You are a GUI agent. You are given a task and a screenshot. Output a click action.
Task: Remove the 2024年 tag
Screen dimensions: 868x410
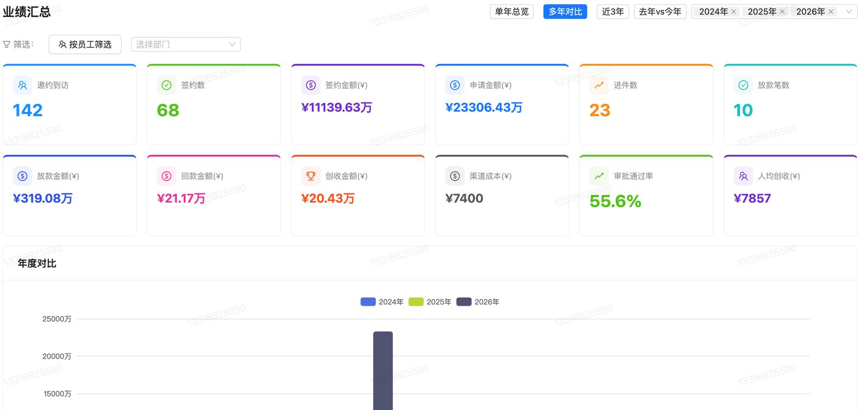(733, 11)
